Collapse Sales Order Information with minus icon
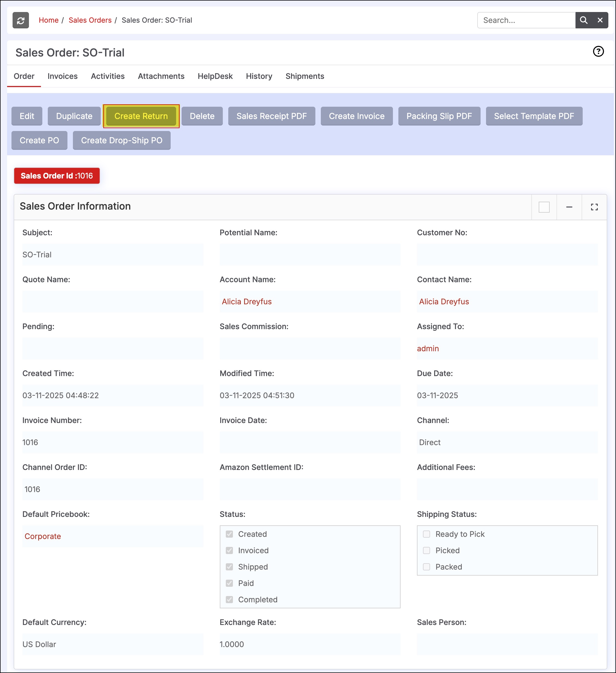This screenshot has width=616, height=673. [x=569, y=207]
